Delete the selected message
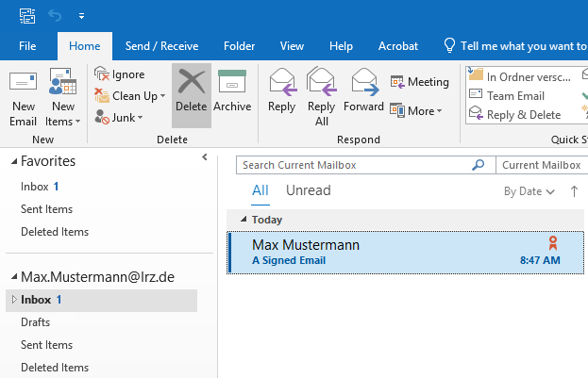The width and height of the screenshot is (588, 378). (192, 96)
